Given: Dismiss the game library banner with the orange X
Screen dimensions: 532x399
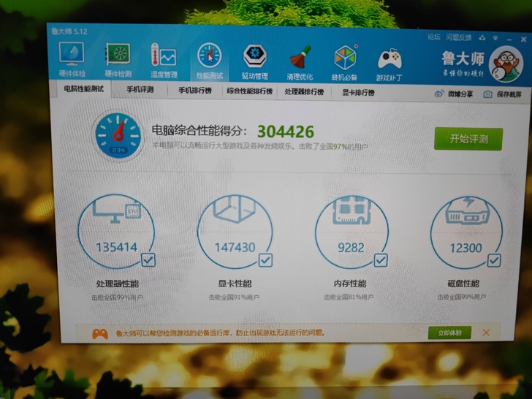Looking at the screenshot, I should 486,332.
